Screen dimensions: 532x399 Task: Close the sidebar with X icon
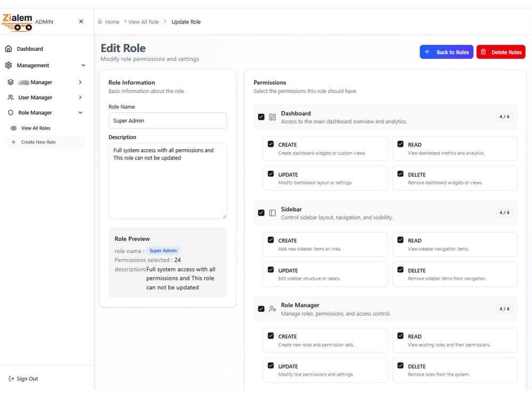tap(81, 21)
